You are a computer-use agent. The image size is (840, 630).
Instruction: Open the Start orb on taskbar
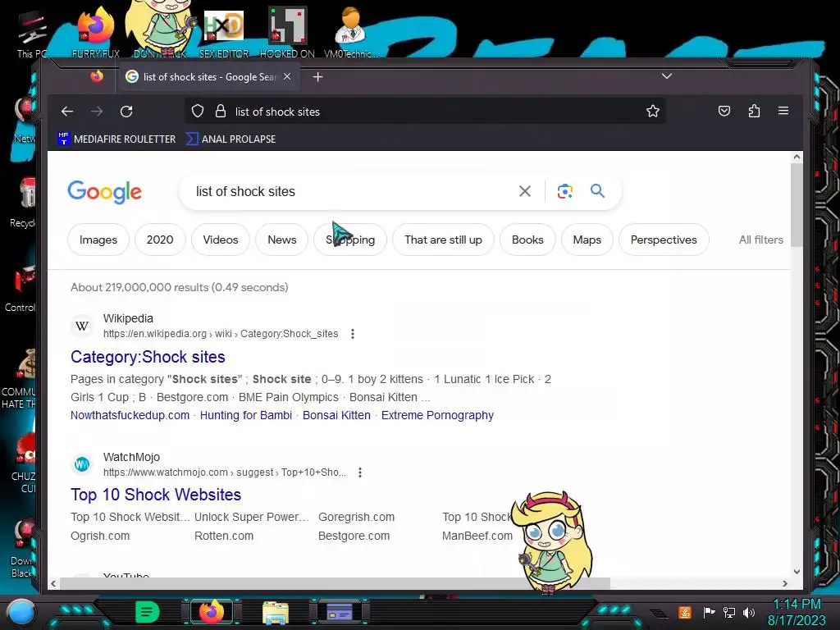(x=21, y=612)
